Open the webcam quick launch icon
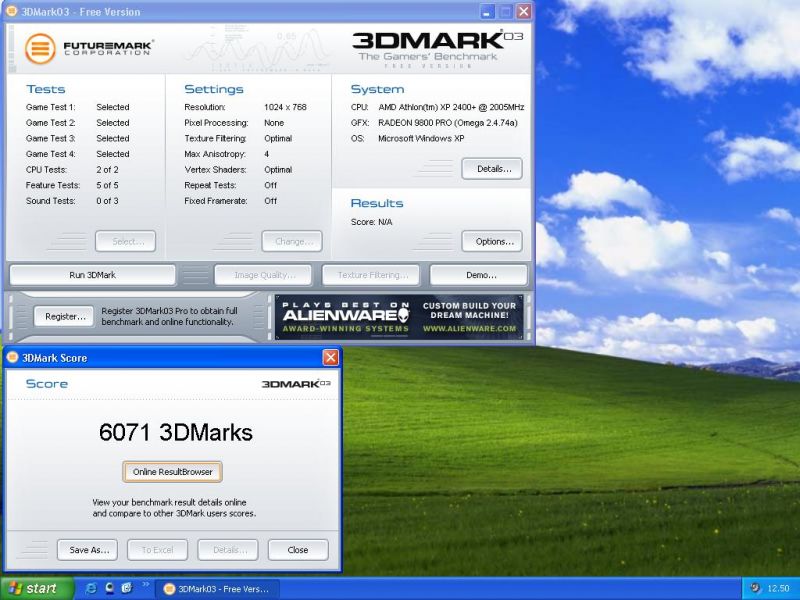This screenshot has width=800, height=600. click(x=109, y=588)
